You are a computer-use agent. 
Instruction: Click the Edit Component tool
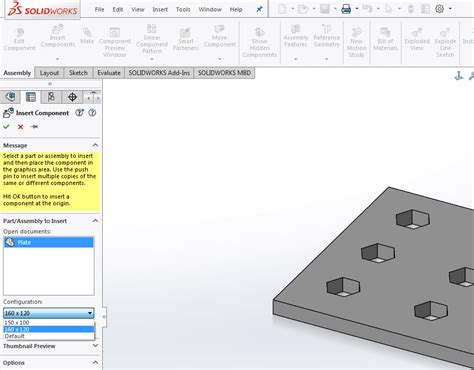coord(19,40)
